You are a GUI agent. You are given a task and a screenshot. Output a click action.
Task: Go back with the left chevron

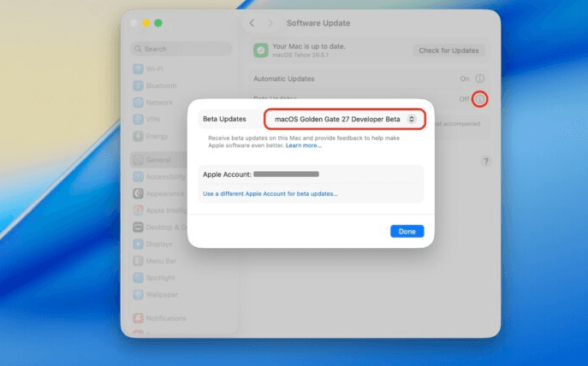point(252,23)
